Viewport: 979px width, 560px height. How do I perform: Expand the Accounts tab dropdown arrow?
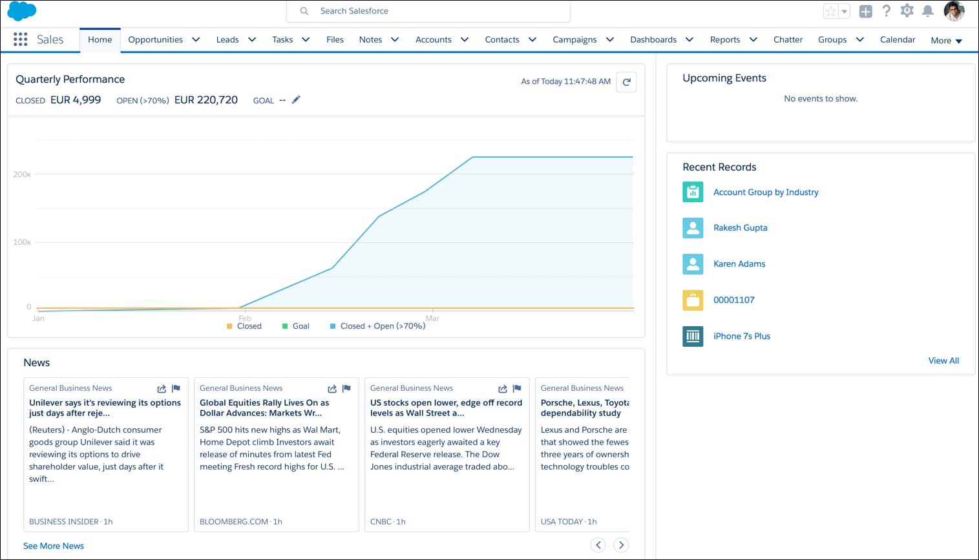click(464, 39)
